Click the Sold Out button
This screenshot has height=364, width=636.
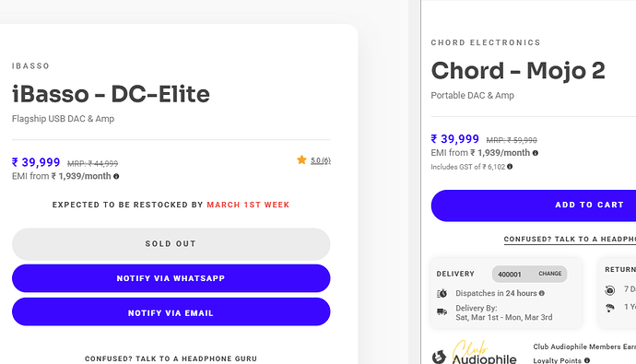click(x=171, y=244)
